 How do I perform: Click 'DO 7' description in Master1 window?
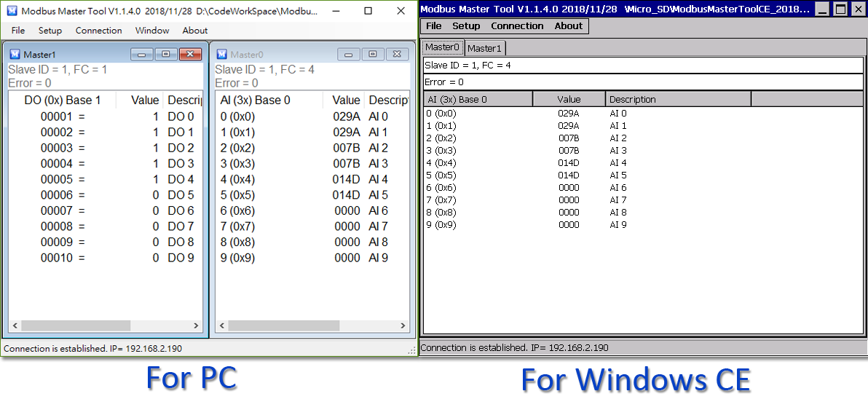tap(181, 226)
